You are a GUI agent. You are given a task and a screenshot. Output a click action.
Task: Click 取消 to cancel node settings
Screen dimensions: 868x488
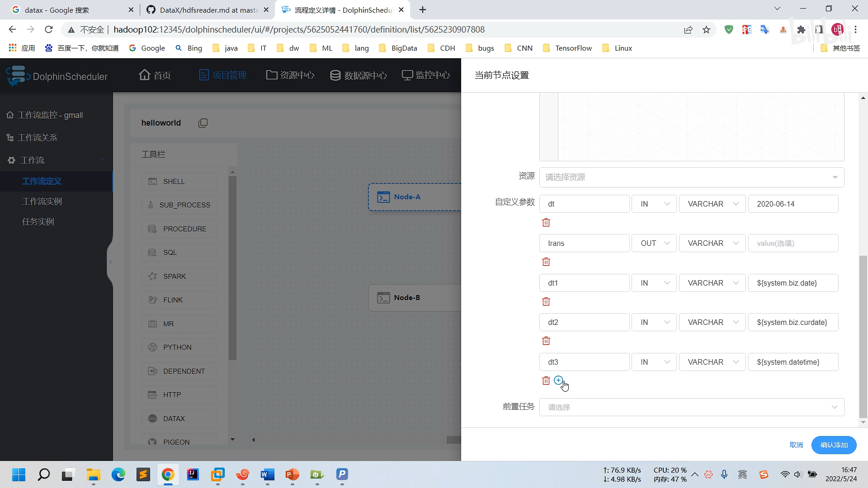tap(796, 445)
